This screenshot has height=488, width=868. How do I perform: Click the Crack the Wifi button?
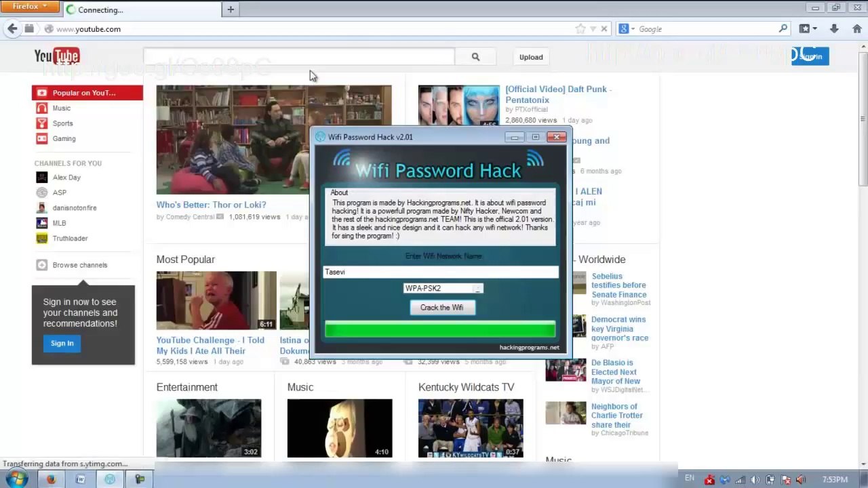point(441,308)
